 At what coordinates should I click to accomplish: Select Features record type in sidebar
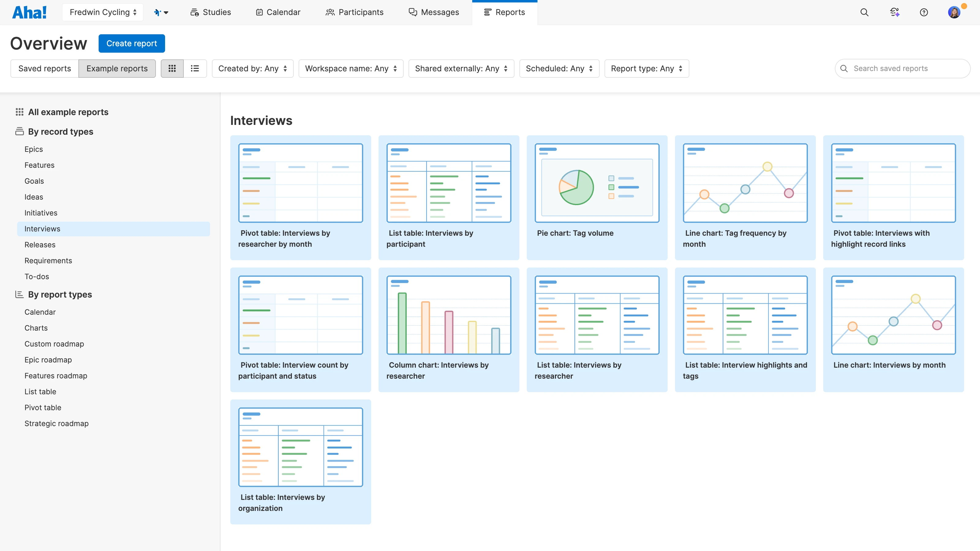click(39, 165)
